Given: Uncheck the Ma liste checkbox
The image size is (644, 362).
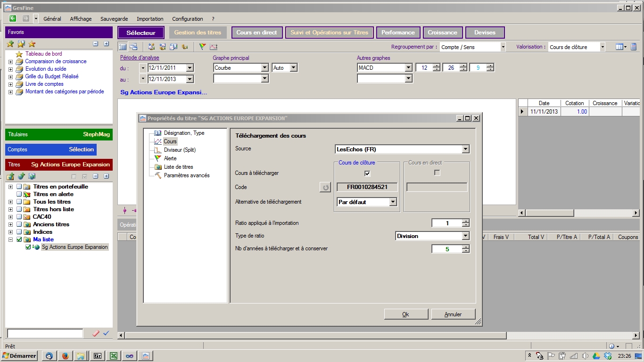Looking at the screenshot, I should [19, 239].
